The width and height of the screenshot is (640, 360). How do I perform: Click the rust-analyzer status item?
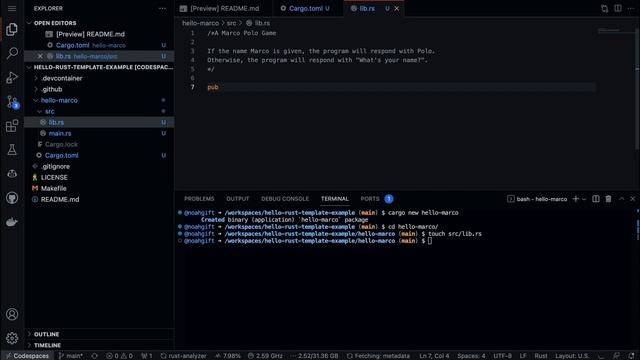[x=183, y=356]
